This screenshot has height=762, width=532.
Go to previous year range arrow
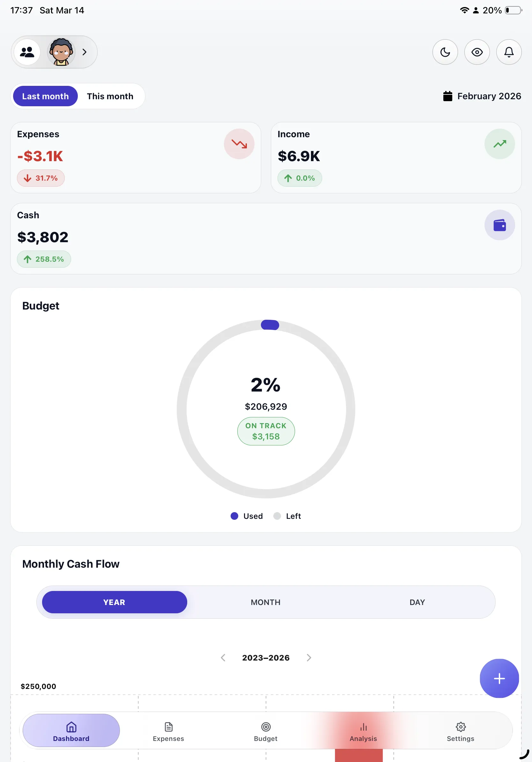tap(223, 658)
